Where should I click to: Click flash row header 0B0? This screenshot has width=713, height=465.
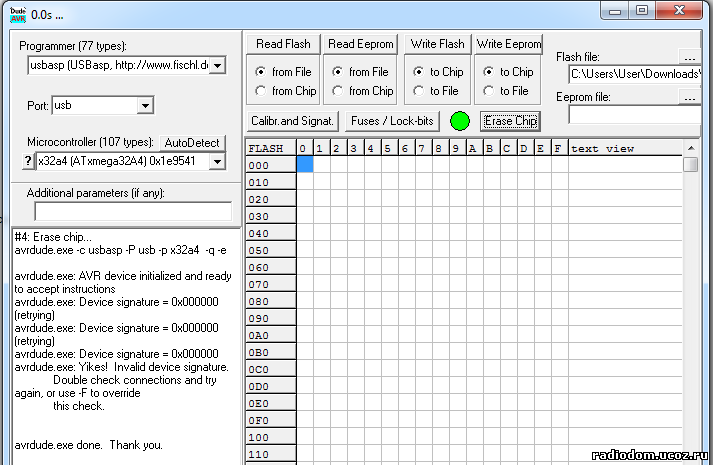tap(271, 352)
